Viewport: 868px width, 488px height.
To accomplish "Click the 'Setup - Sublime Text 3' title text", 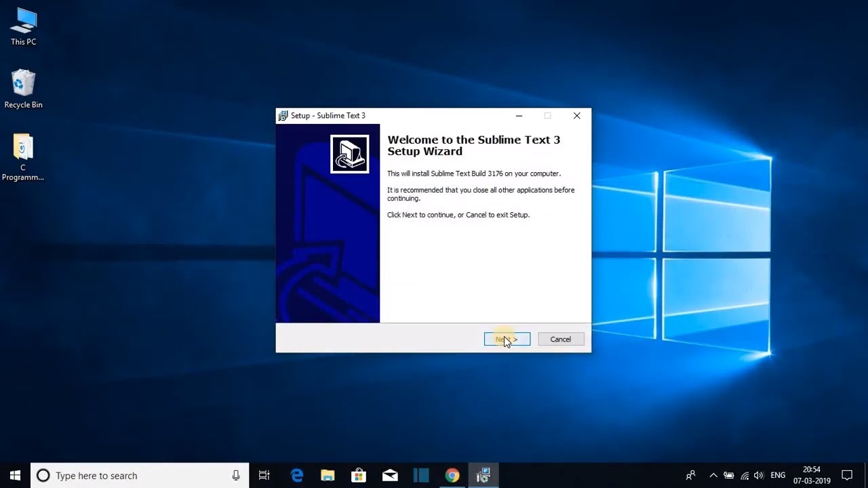I will tap(328, 116).
